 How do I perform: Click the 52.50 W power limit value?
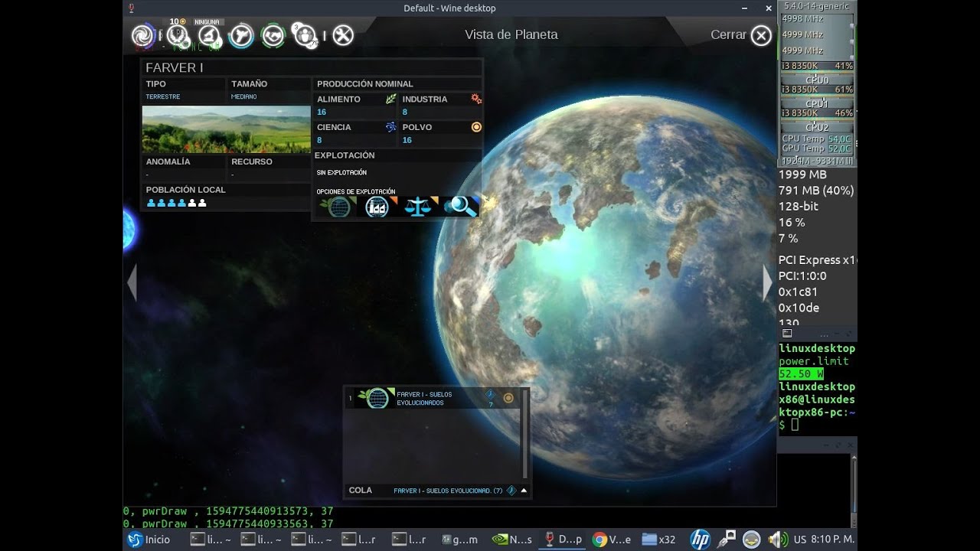[801, 374]
